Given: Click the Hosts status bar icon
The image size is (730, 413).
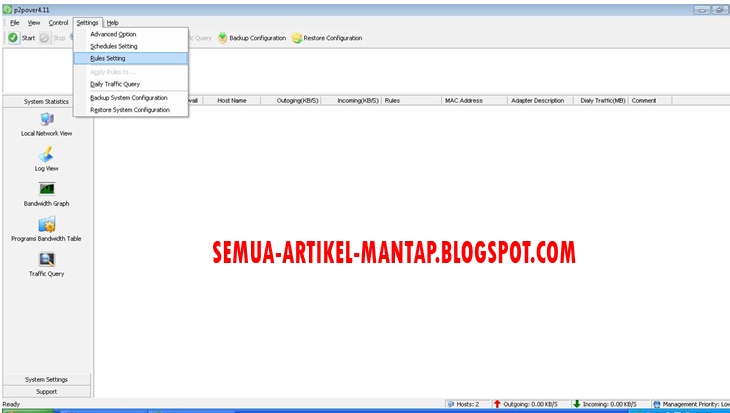Looking at the screenshot, I should click(450, 404).
